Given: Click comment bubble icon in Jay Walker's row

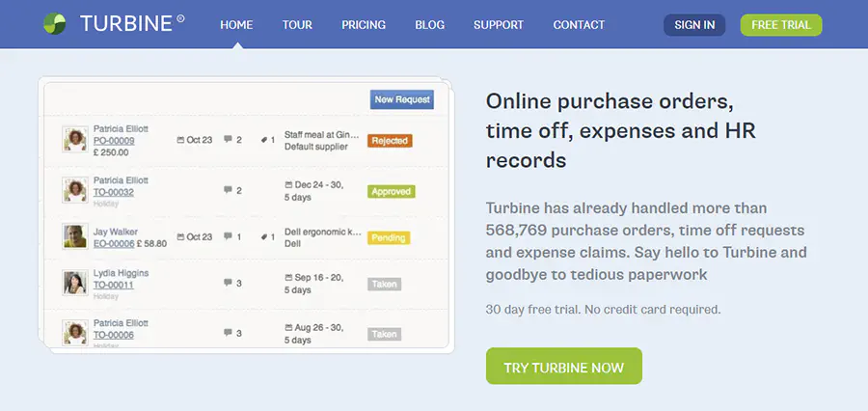Looking at the screenshot, I should (228, 236).
